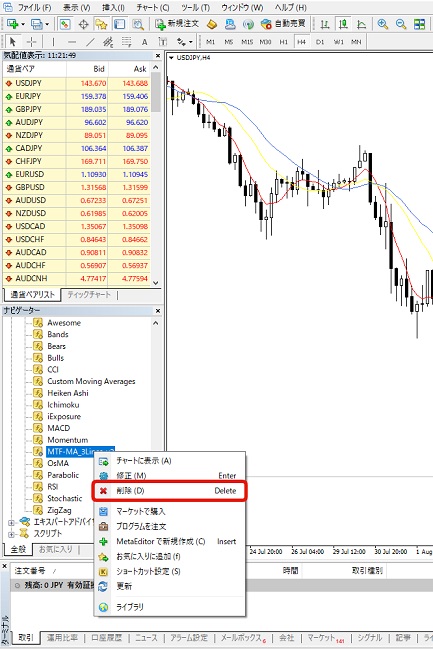Open the 挿入 (I) menu
Image resolution: width=433 pixels, height=649 pixels.
point(113,7)
